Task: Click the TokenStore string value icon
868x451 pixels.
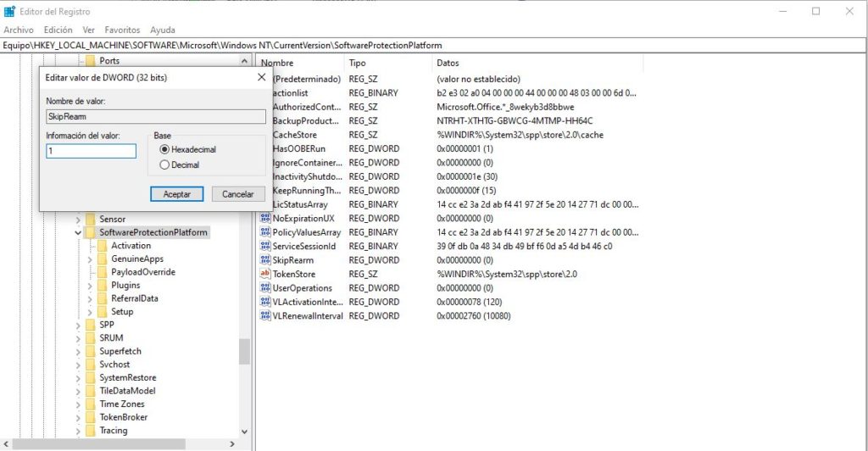Action: pyautogui.click(x=265, y=273)
